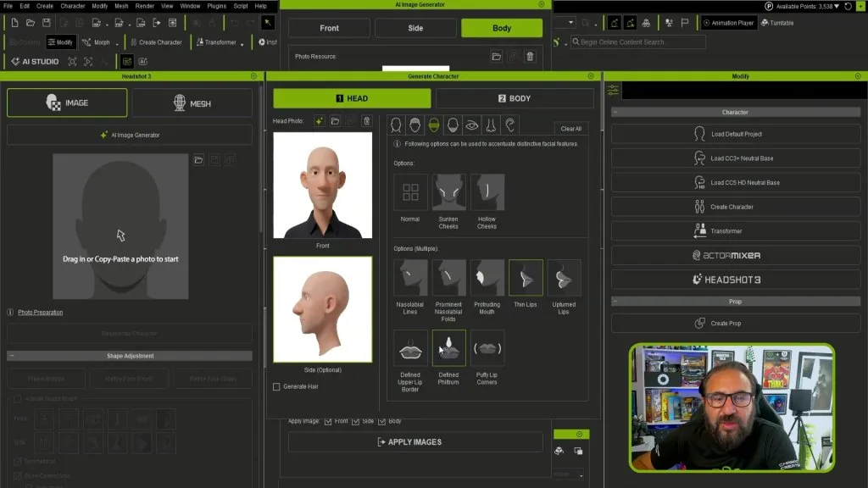Generate head photo with AI sparkle icon

tap(320, 121)
